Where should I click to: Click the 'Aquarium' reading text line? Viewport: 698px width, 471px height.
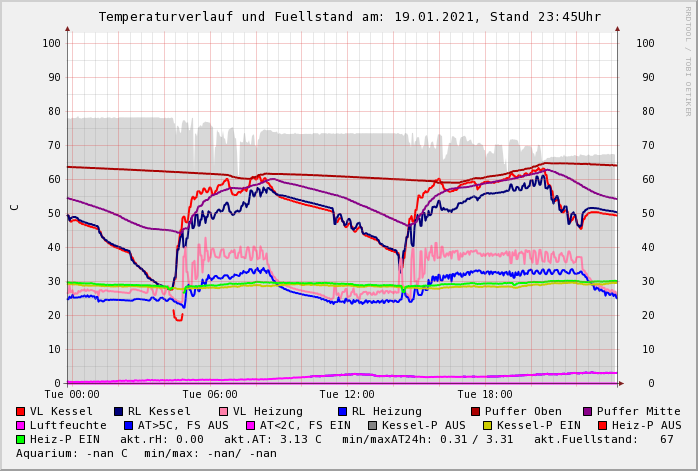point(146,453)
